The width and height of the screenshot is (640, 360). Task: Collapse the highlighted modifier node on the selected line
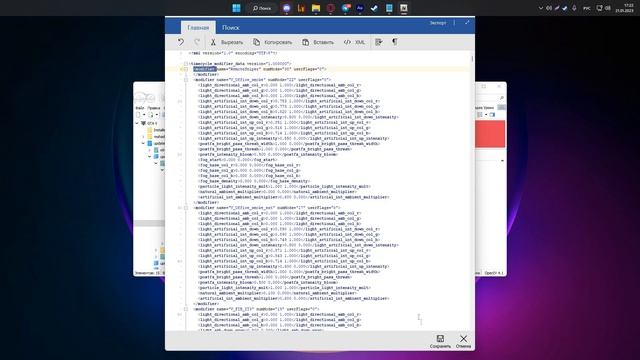click(186, 69)
